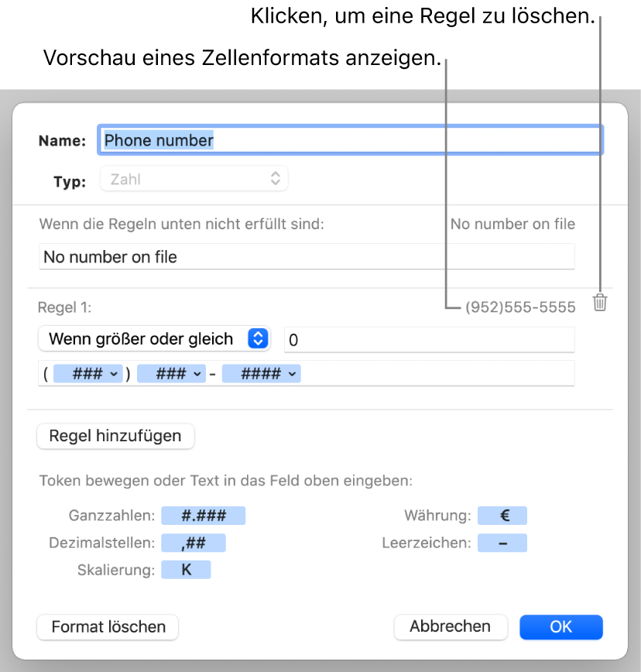Click the Dezimalstellen ,## token

(193, 543)
